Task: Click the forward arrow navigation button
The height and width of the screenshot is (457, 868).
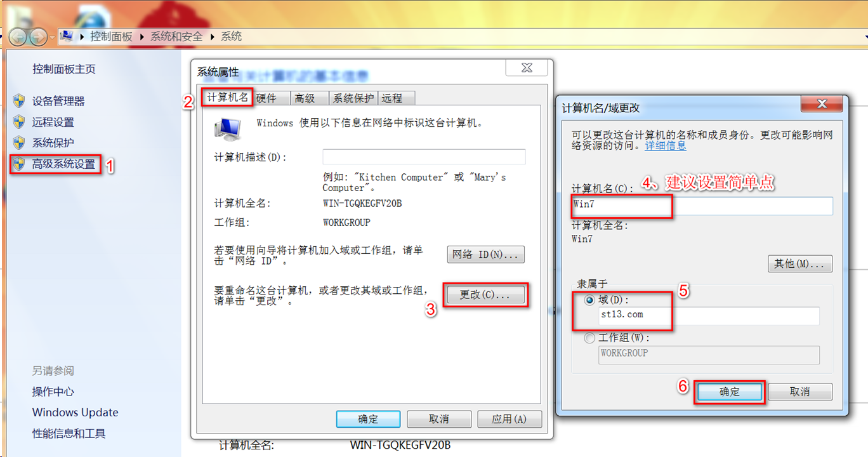Action: coord(38,37)
